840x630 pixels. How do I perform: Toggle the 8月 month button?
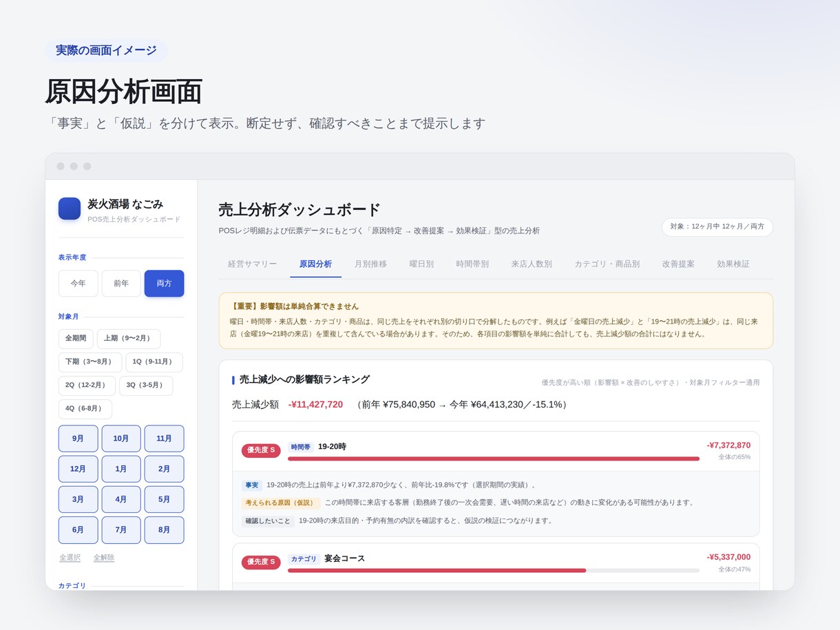pos(164,530)
